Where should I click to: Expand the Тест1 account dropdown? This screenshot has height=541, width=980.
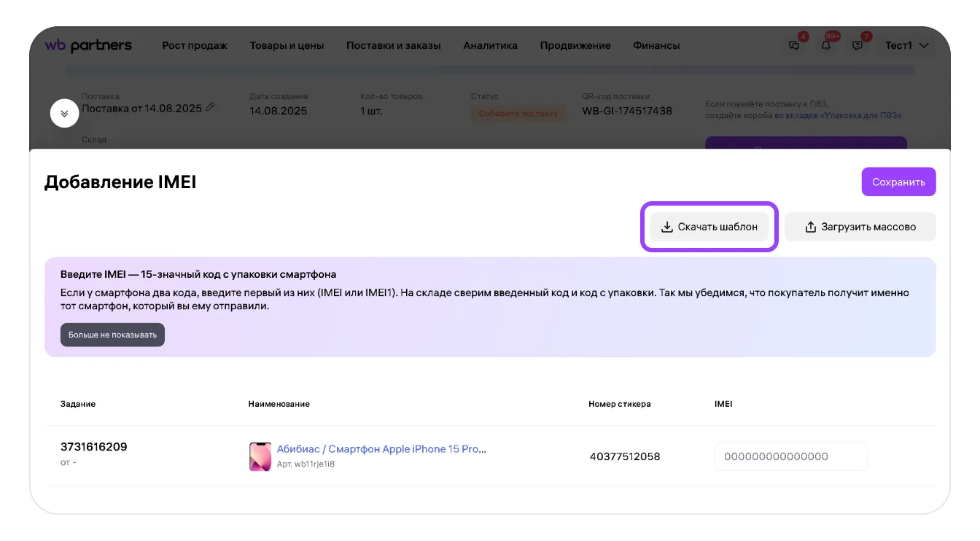point(906,45)
